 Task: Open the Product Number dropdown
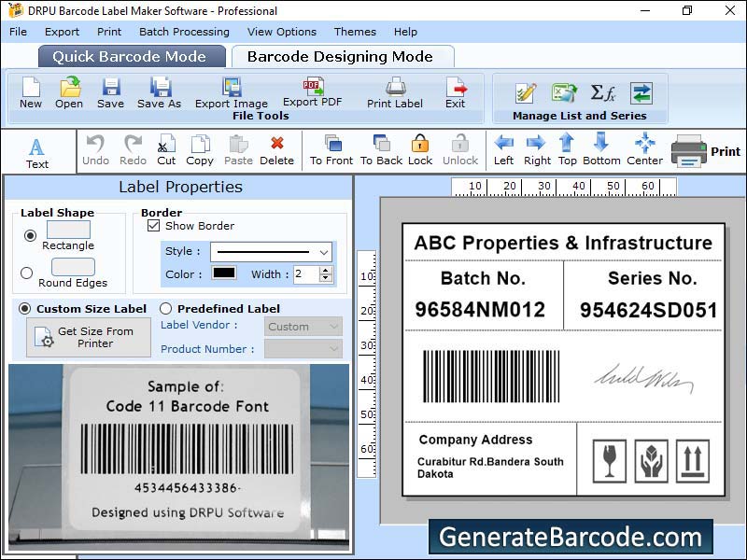[x=303, y=348]
